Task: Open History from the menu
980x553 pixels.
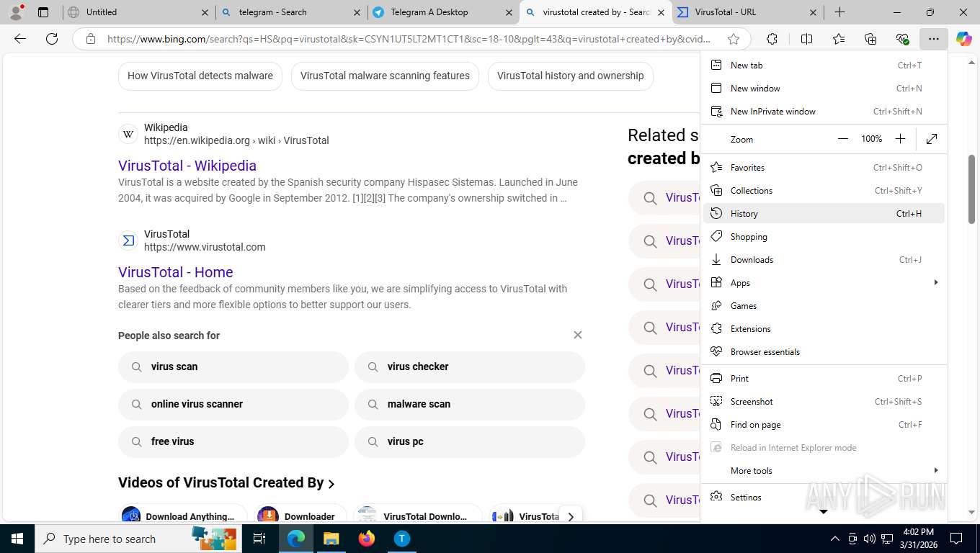Action: (824, 214)
